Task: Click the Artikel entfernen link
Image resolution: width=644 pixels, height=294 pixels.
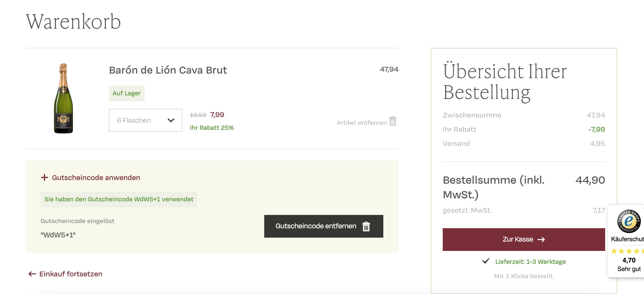Action: [x=362, y=123]
